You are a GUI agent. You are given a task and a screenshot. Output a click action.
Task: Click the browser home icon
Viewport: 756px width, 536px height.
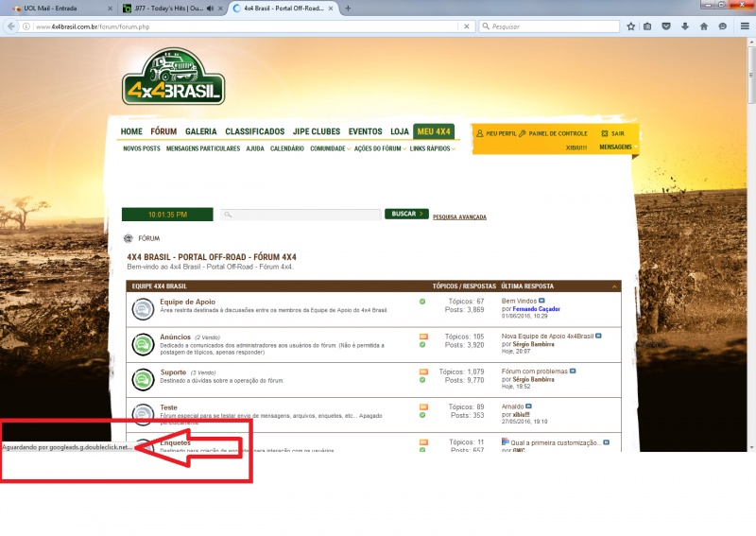tap(704, 26)
